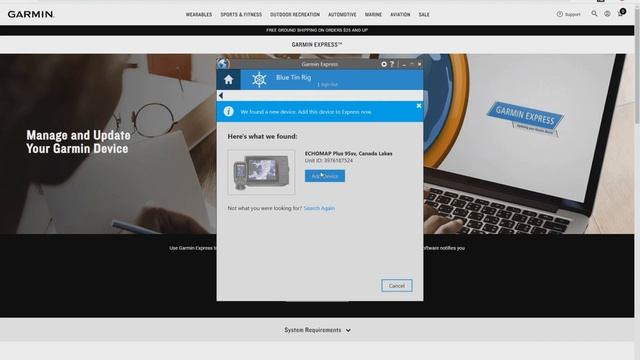
Task: Open the Support link in header
Action: 568,14
